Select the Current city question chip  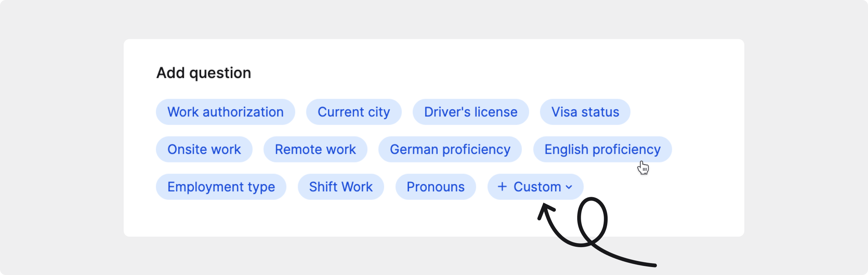pyautogui.click(x=354, y=112)
